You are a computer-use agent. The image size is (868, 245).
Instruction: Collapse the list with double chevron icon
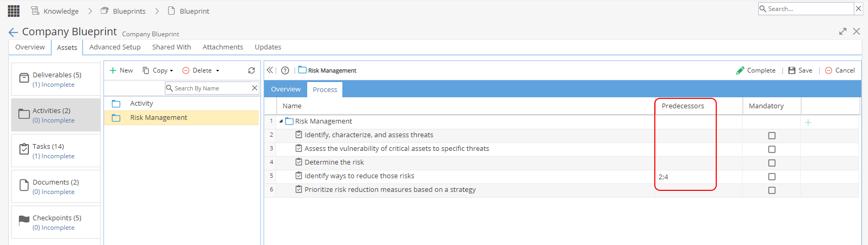269,70
